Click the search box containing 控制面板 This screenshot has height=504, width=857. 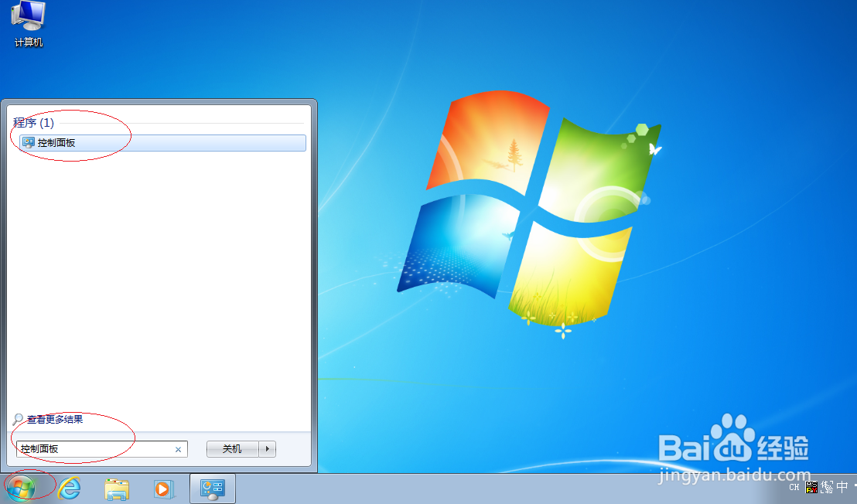pyautogui.click(x=101, y=449)
